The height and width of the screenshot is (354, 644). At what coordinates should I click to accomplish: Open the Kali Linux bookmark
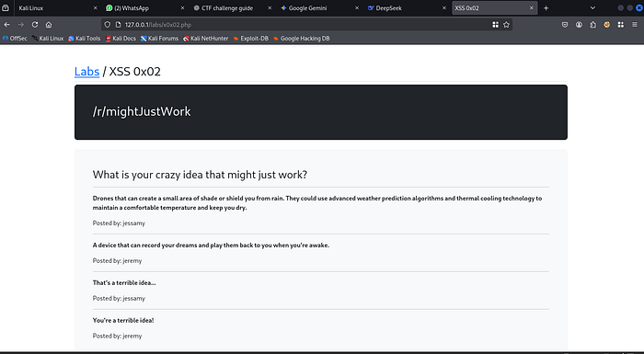[x=48, y=39]
